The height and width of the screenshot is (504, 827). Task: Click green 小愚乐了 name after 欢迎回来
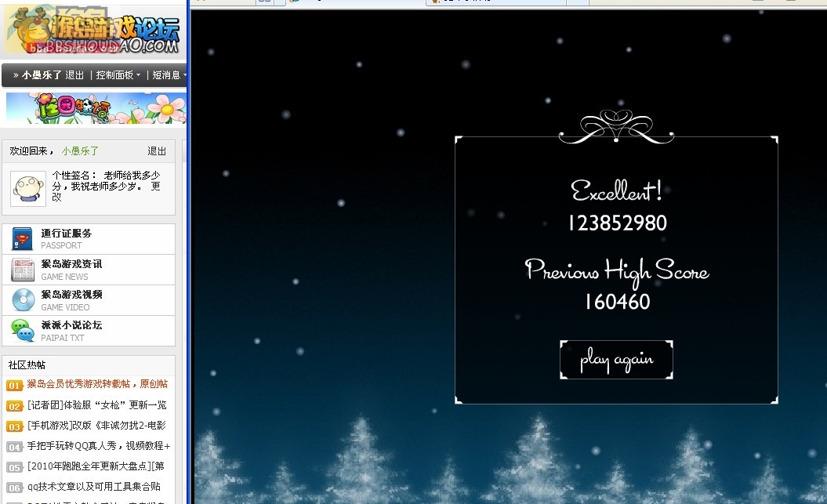(x=80, y=151)
